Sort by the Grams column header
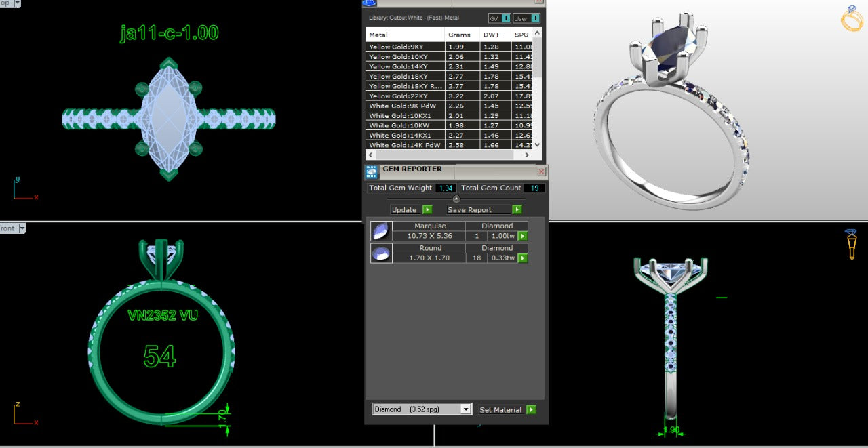This screenshot has height=448, width=868. coord(462,34)
